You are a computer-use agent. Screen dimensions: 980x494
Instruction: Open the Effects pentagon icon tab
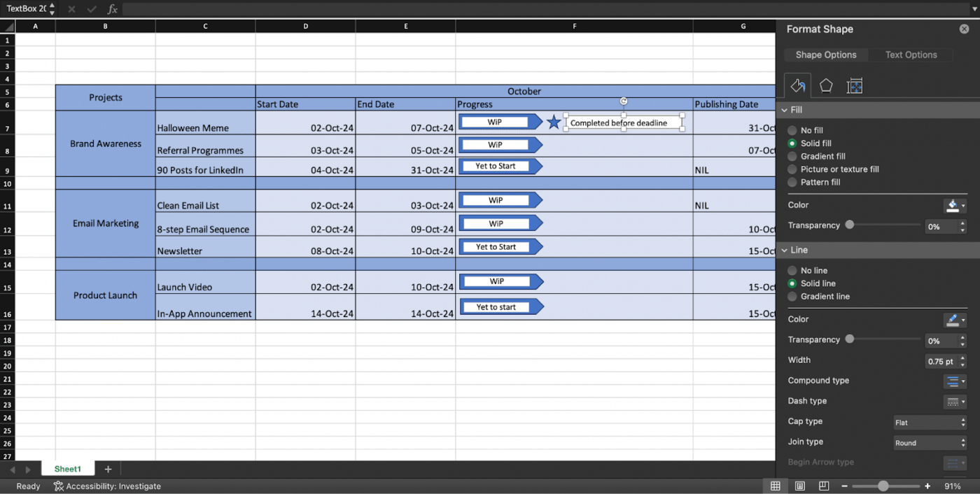pos(826,85)
